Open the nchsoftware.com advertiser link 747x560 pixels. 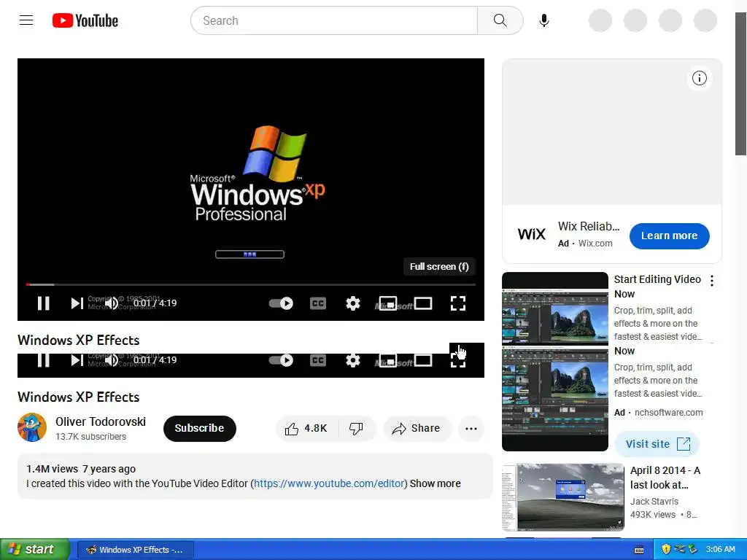click(668, 413)
